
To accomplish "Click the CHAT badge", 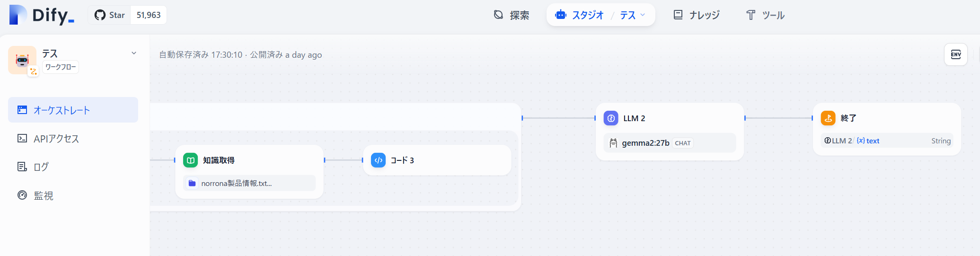I will pos(683,143).
